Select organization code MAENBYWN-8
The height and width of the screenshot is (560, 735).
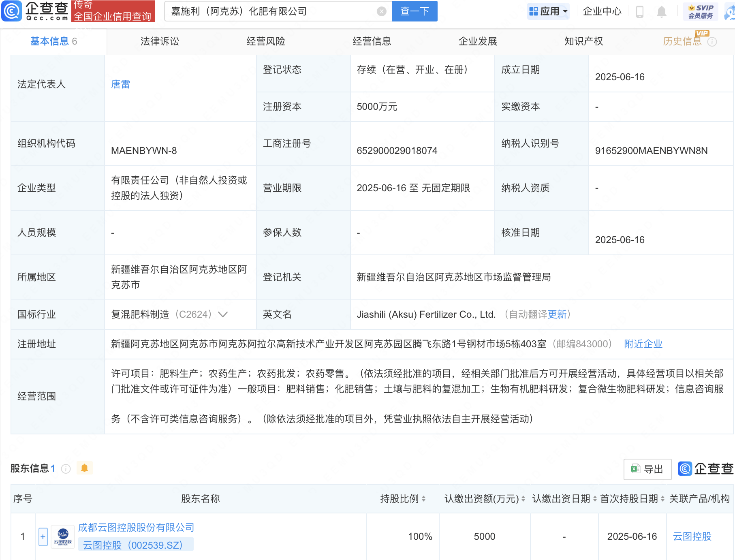pos(144,151)
